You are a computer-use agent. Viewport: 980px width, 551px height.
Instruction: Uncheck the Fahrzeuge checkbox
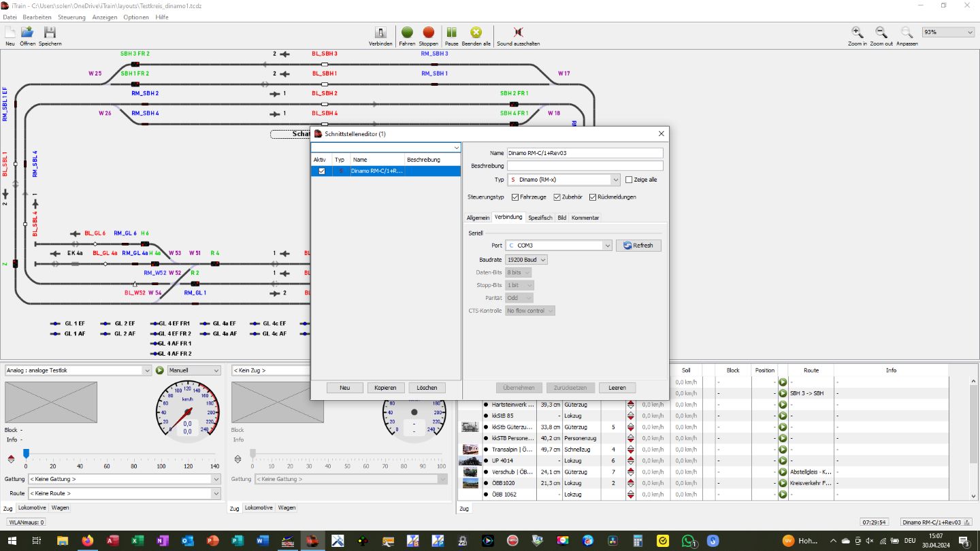(x=515, y=197)
